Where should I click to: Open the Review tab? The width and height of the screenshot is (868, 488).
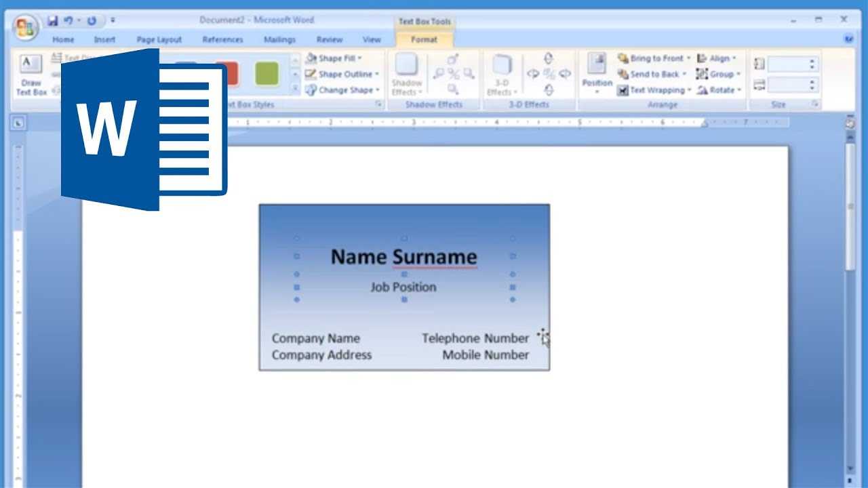tap(329, 40)
